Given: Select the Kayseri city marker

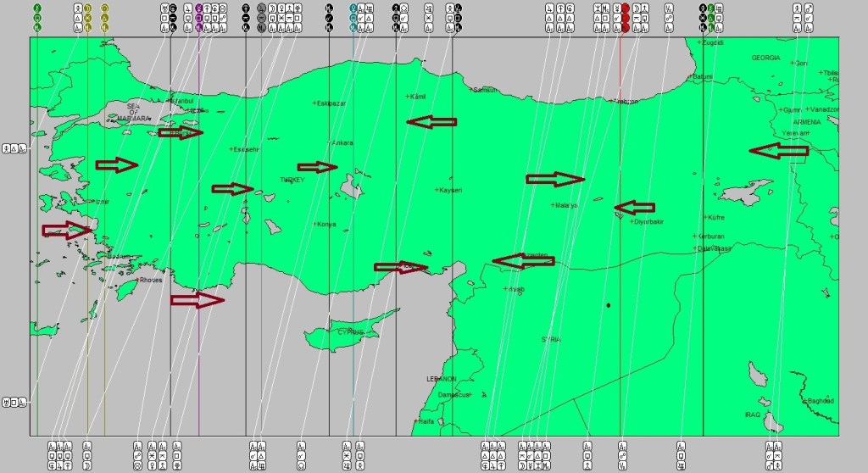Looking at the screenshot, I should click(437, 190).
